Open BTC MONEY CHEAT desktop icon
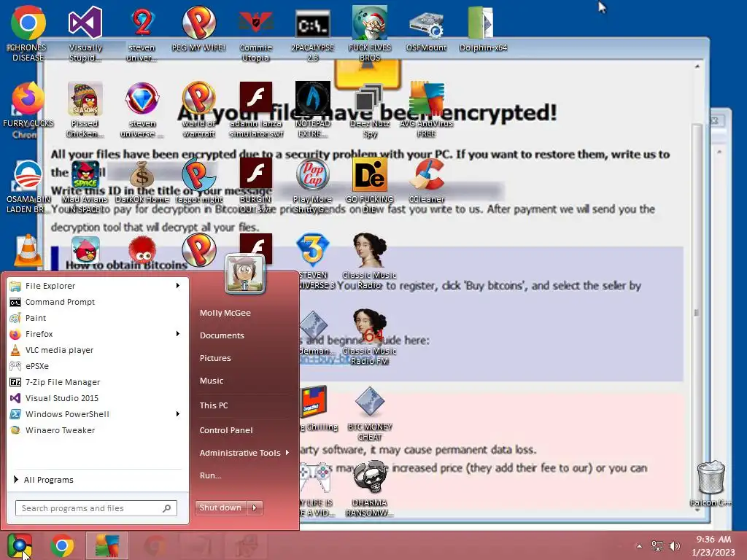The height and width of the screenshot is (560, 747). (370, 413)
